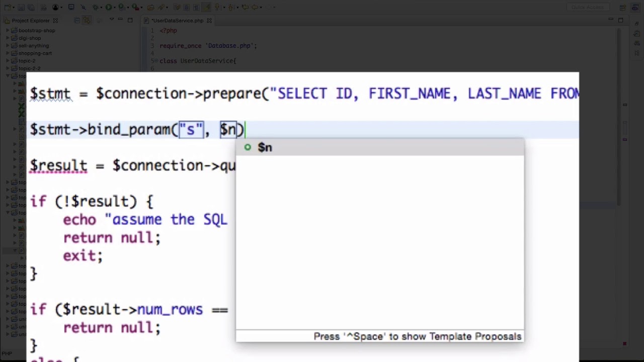Click the green Run button icon

point(109,8)
